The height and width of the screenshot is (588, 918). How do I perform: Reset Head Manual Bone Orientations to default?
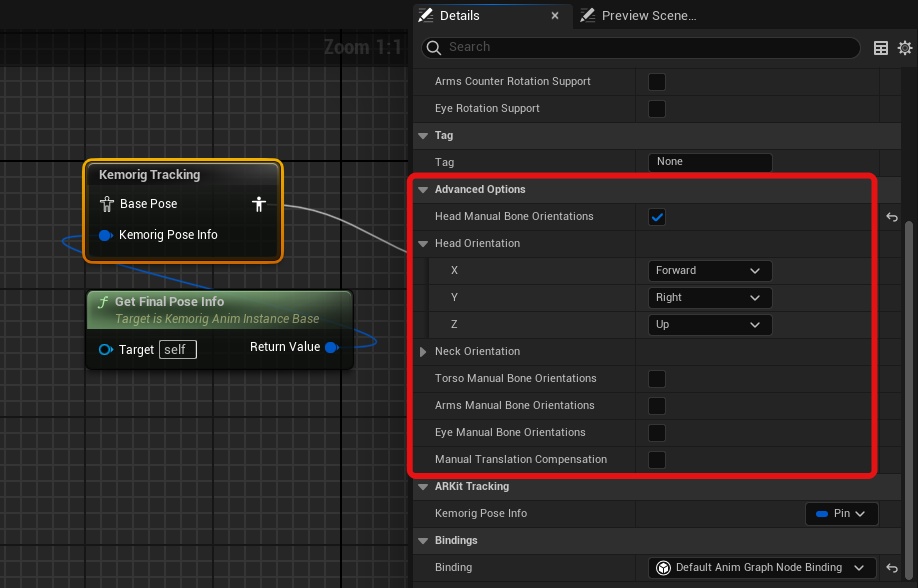point(892,217)
